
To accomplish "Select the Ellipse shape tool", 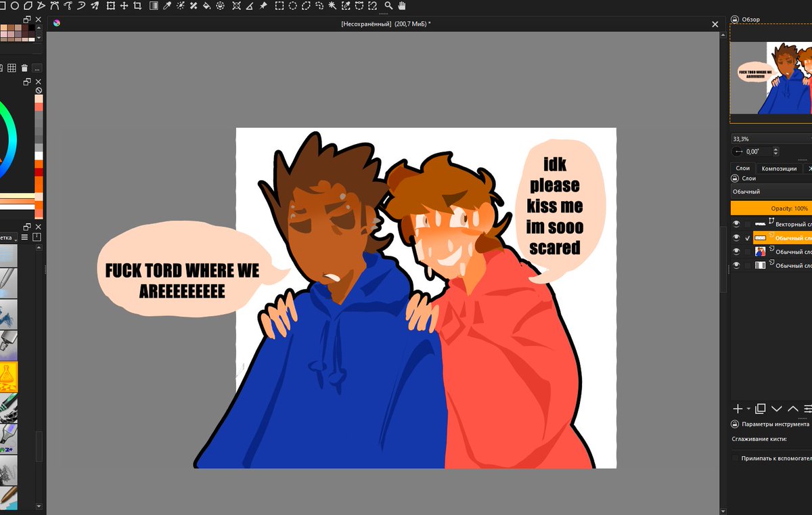I will (14, 5).
